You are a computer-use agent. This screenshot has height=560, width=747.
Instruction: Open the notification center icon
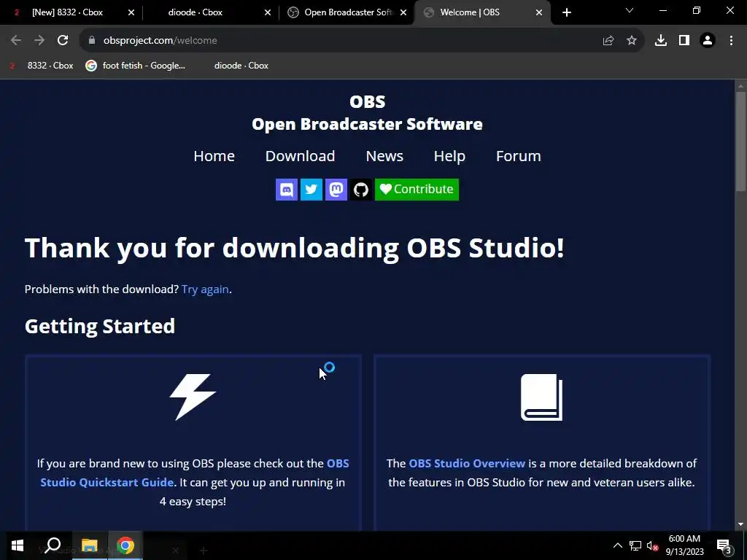(x=724, y=545)
